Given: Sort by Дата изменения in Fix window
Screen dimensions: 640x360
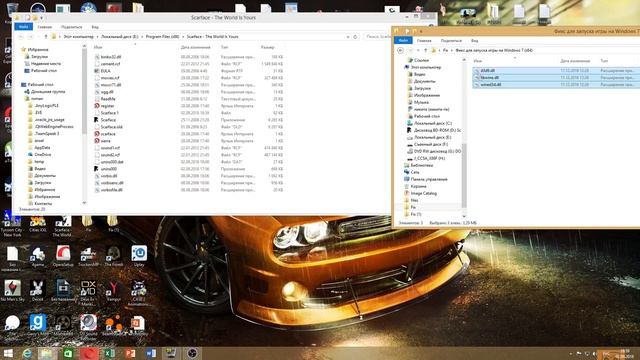Looking at the screenshot, I should [575, 61].
